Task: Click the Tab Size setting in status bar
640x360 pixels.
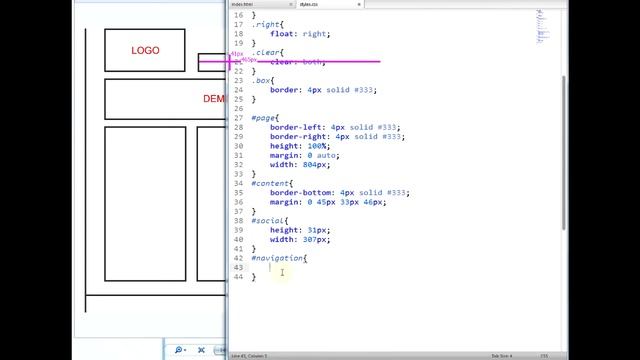Action: point(502,356)
